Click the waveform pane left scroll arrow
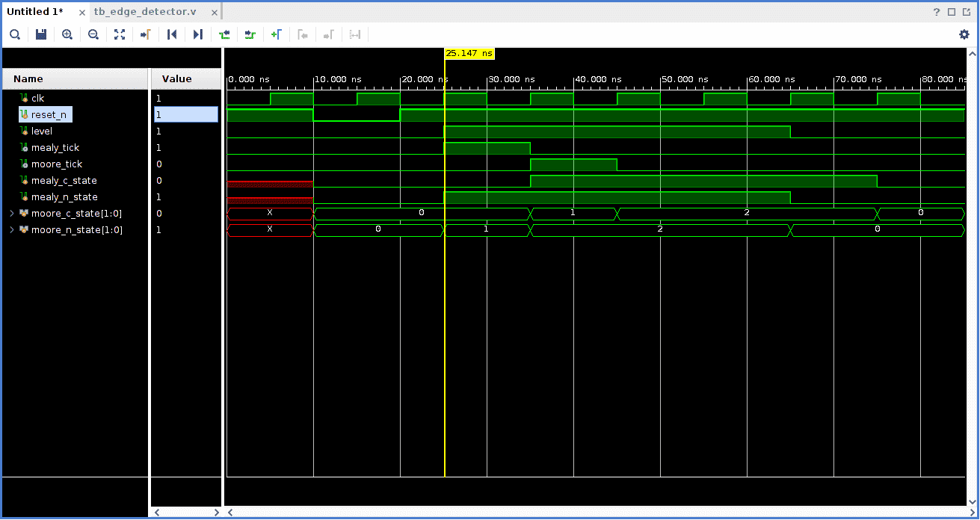Image resolution: width=980 pixels, height=520 pixels. (x=230, y=513)
